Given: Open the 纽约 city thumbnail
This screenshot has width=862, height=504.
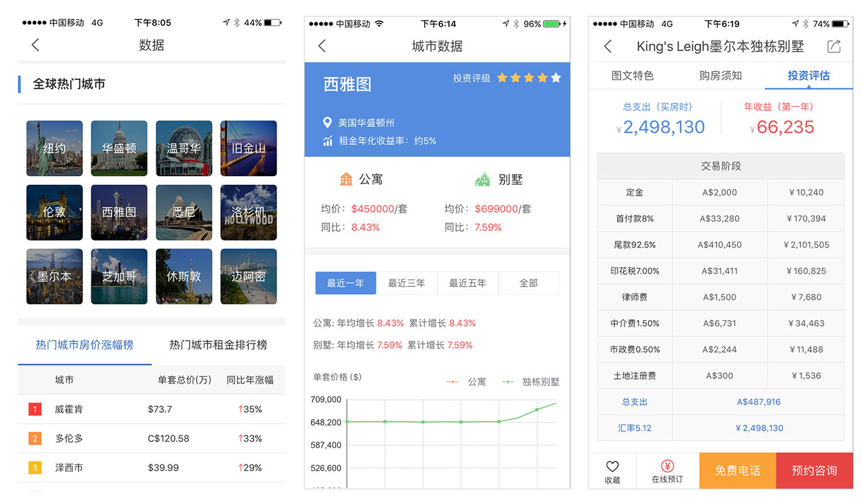Looking at the screenshot, I should click(54, 149).
